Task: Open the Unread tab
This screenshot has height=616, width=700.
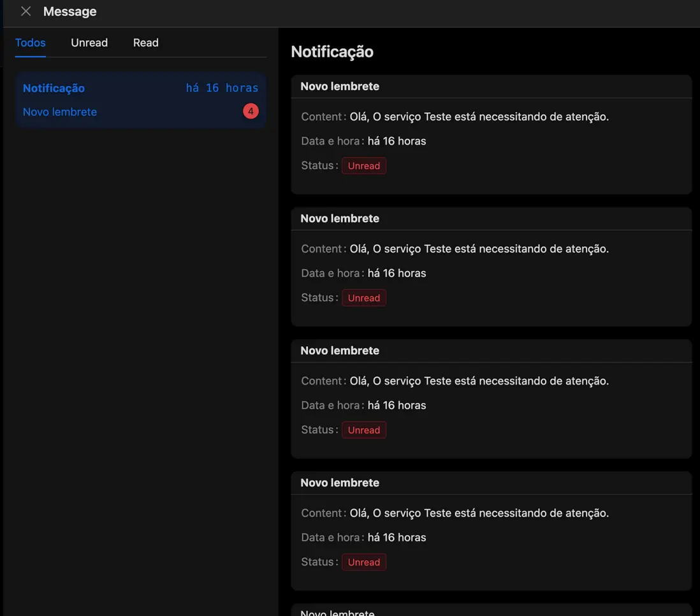Action: tap(89, 43)
